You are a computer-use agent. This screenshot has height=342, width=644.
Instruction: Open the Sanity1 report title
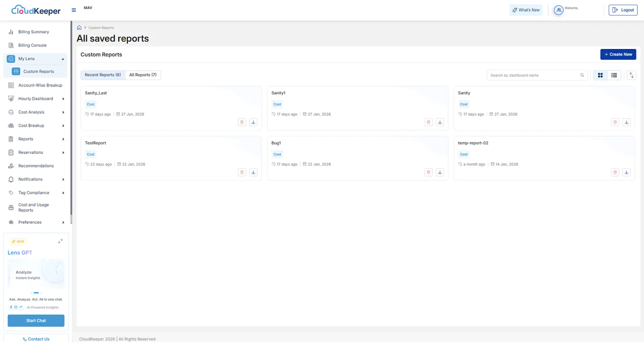278,93
